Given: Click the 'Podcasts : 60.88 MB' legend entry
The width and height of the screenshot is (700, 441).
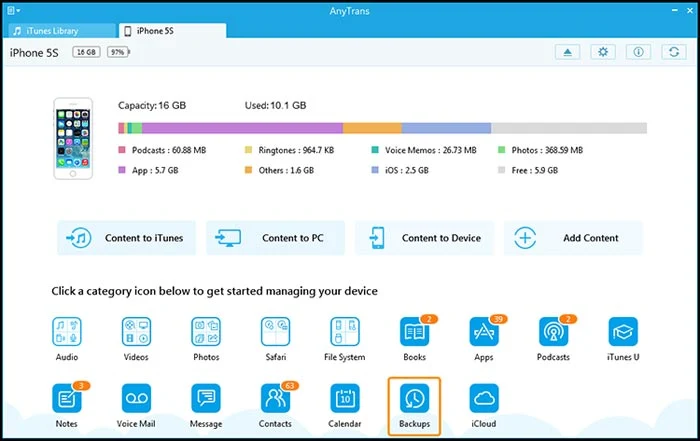Looking at the screenshot, I should 162,150.
